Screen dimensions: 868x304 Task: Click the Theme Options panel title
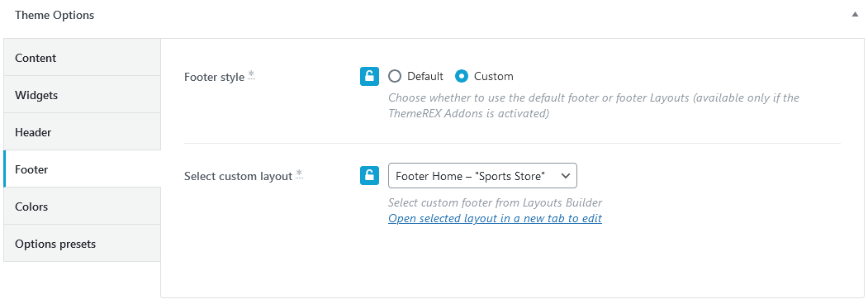[x=55, y=15]
